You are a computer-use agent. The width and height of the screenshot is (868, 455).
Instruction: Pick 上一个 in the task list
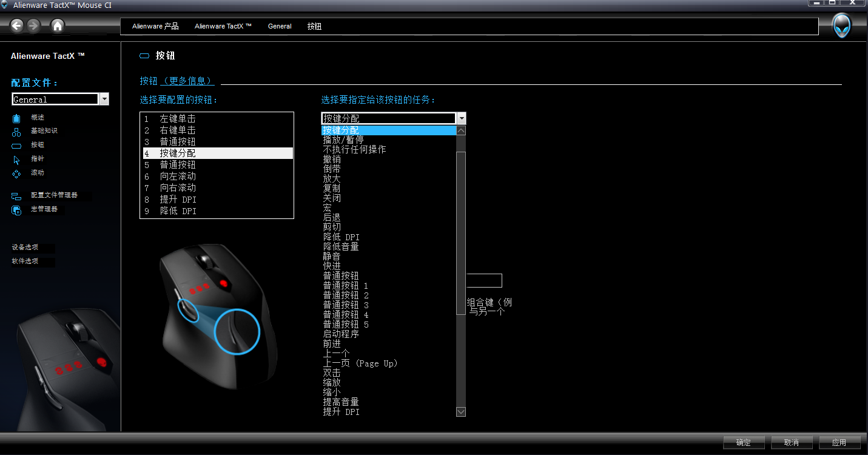click(x=389, y=354)
